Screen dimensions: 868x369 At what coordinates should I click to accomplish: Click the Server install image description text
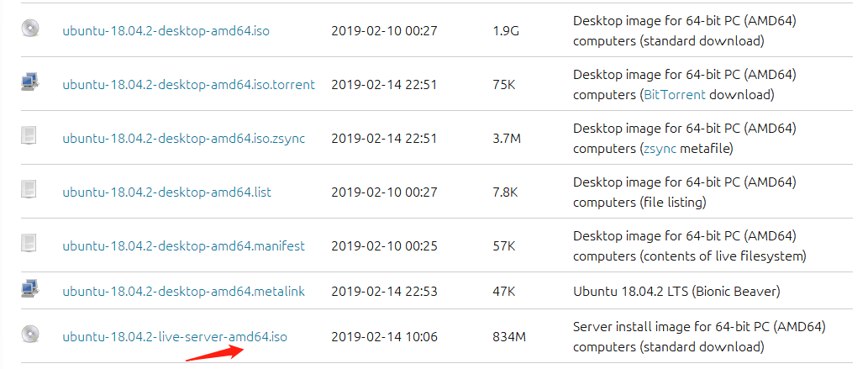(x=699, y=337)
